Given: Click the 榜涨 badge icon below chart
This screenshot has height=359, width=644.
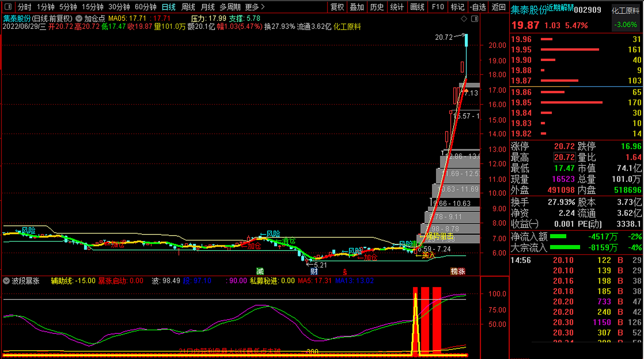Looking at the screenshot, I should [x=458, y=271].
